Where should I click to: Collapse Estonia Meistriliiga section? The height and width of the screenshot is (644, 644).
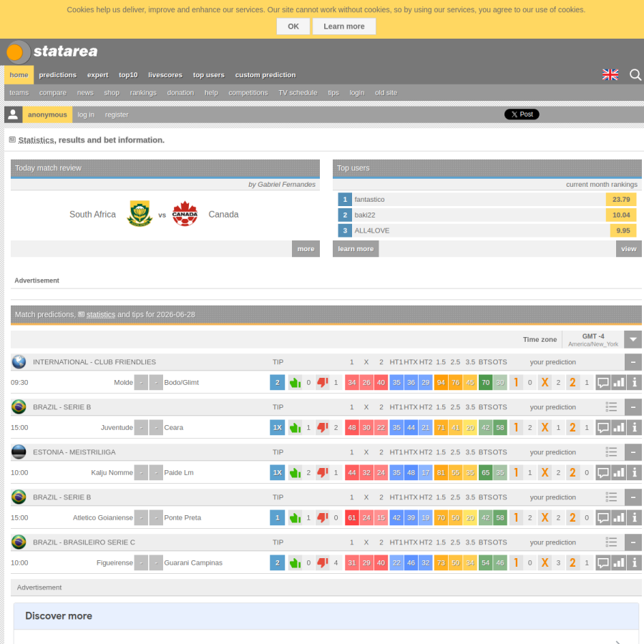tap(633, 452)
